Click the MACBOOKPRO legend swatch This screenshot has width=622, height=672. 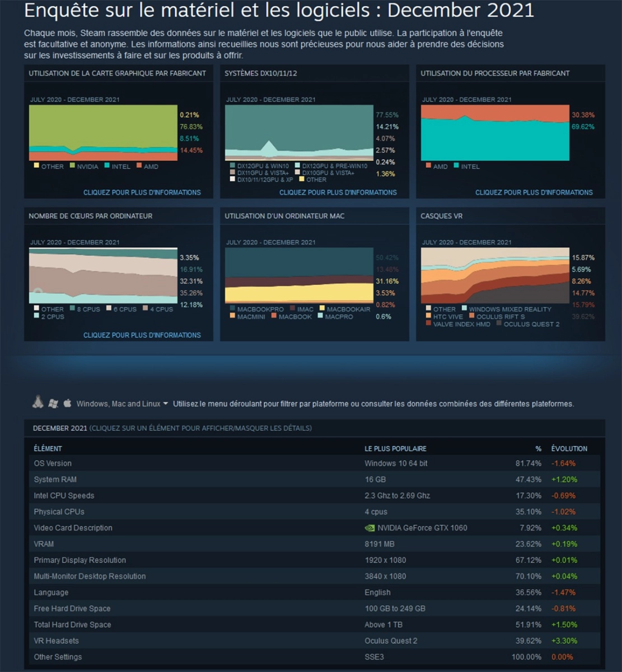point(233,309)
